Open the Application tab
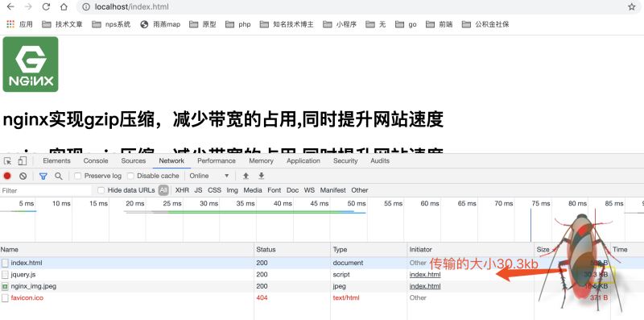Image resolution: width=644 pixels, height=320 pixels. pyautogui.click(x=303, y=161)
